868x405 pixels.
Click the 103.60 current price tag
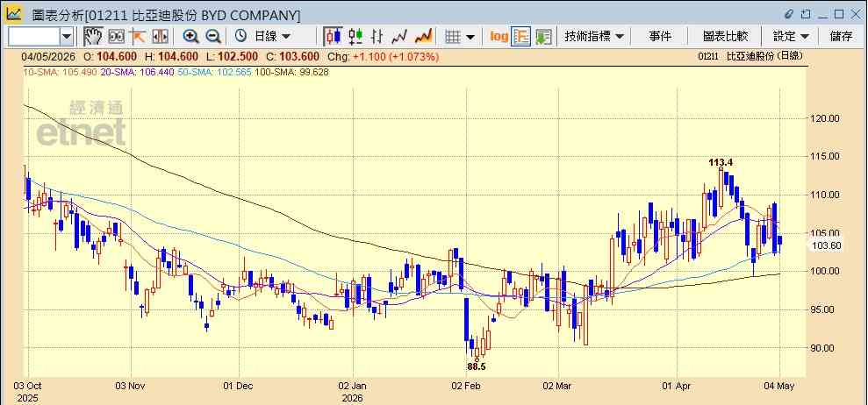(x=829, y=245)
